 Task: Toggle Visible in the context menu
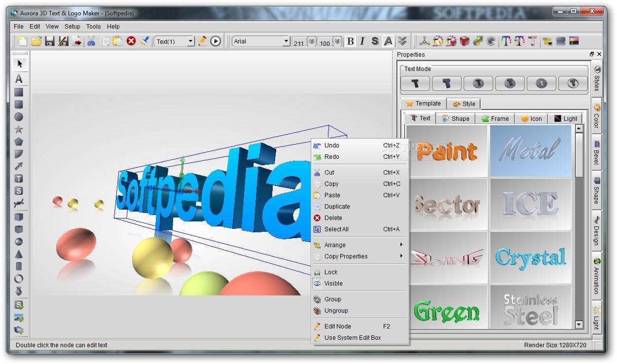point(361,284)
